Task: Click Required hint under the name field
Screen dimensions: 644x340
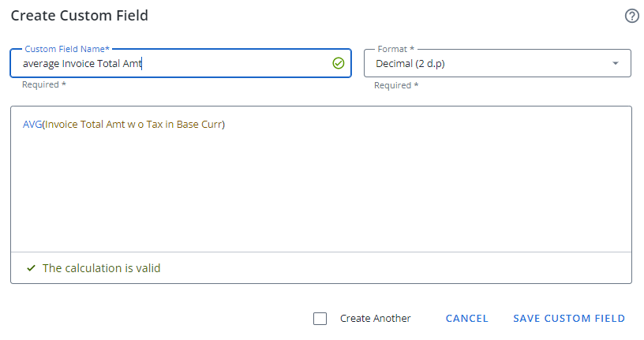Action: coord(44,84)
